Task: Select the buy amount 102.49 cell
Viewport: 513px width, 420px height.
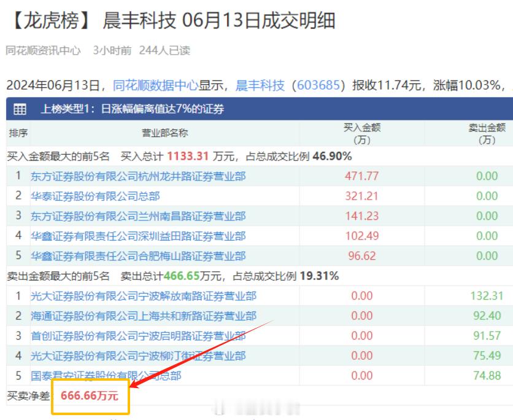Action: pos(362,236)
